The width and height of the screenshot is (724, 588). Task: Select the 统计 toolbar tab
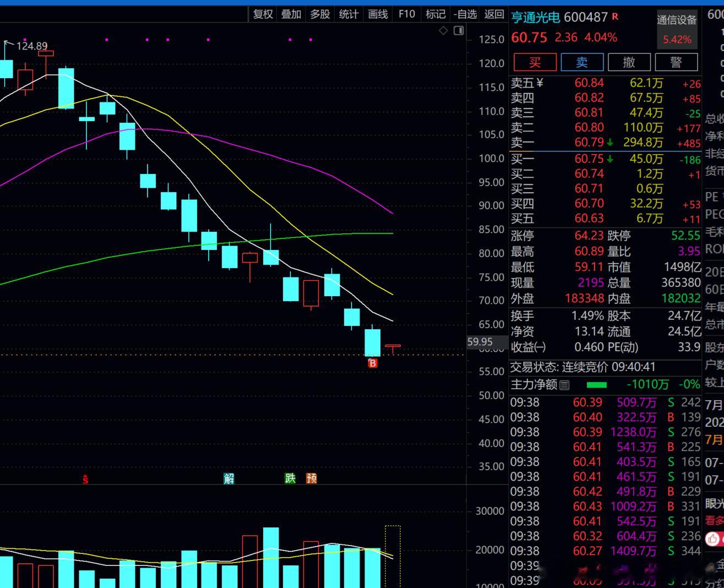(x=349, y=14)
